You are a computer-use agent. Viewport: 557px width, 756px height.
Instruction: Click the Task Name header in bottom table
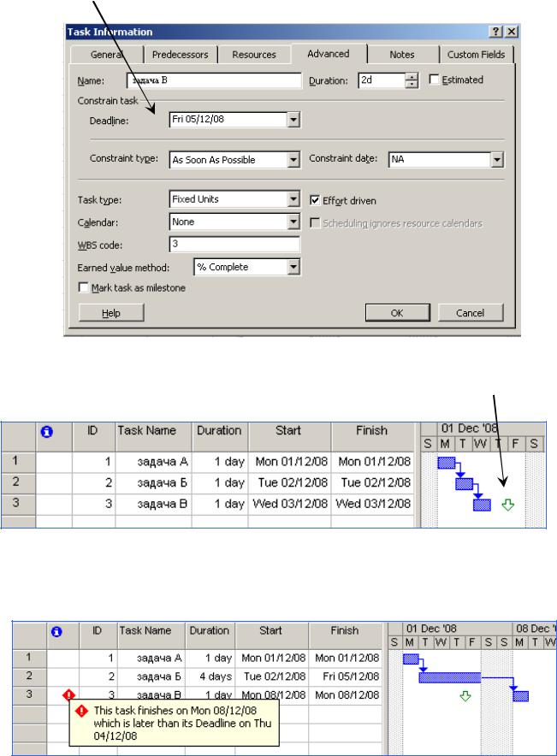(x=151, y=635)
